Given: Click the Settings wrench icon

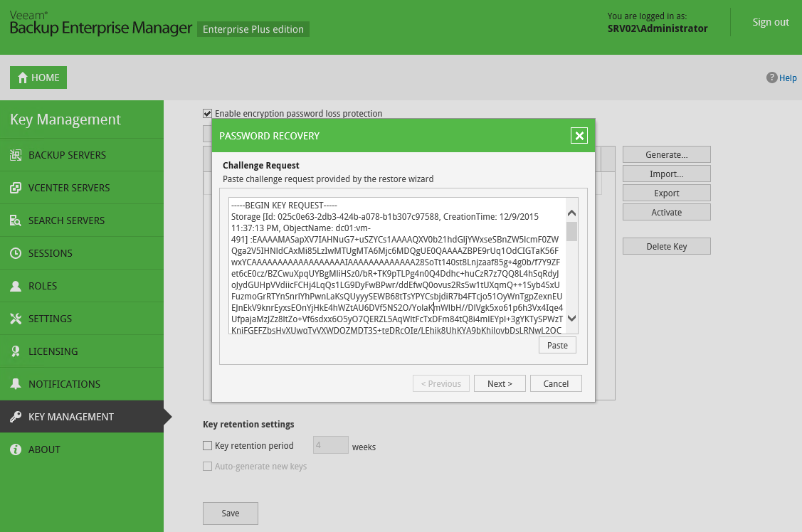Looking at the screenshot, I should (15, 319).
